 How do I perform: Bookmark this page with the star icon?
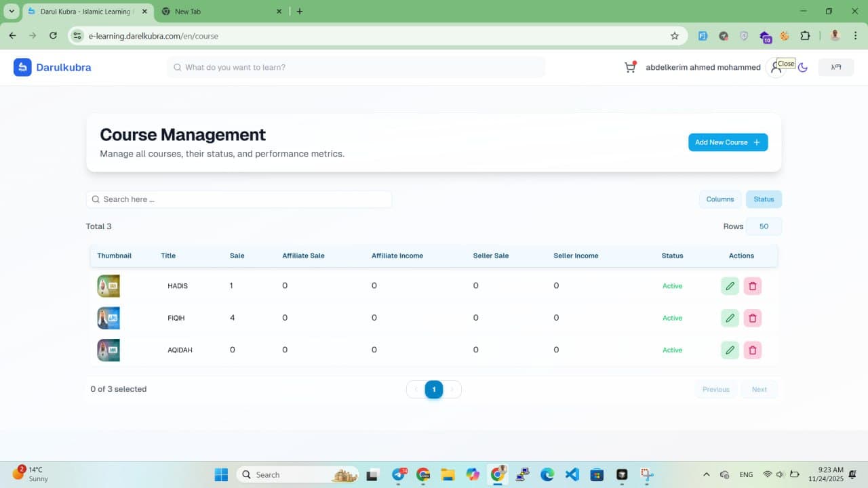point(674,36)
